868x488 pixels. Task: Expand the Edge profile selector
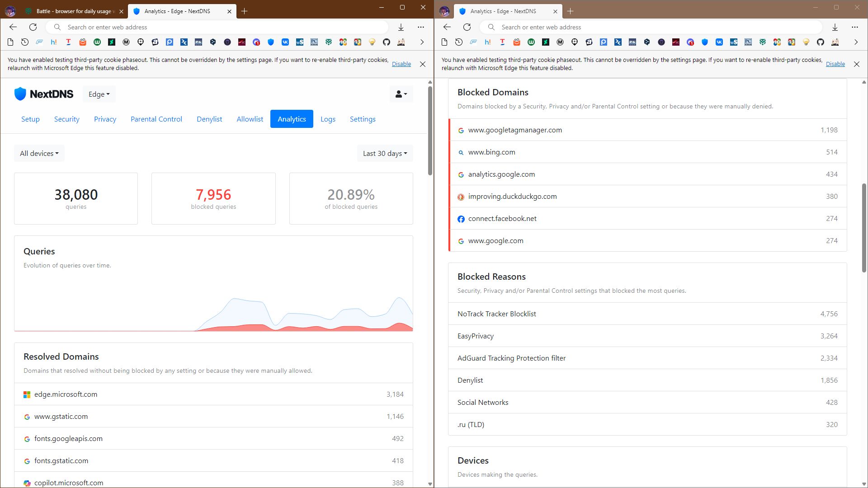tap(99, 94)
